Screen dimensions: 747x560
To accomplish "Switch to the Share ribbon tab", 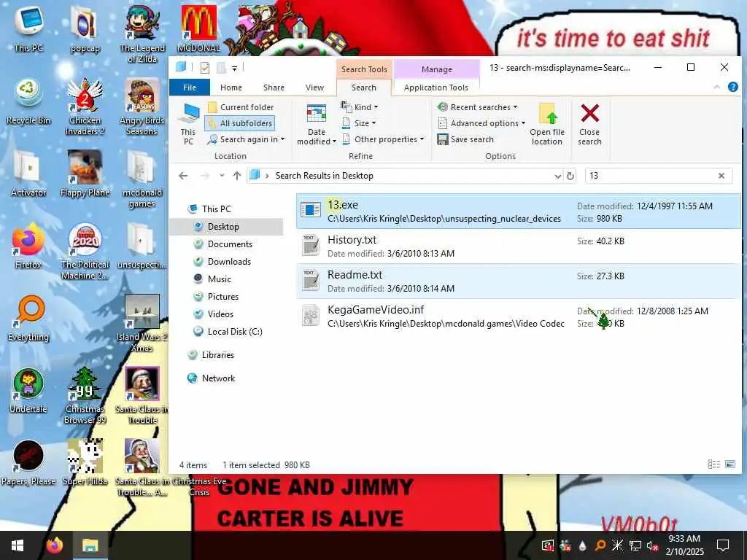I will click(274, 87).
